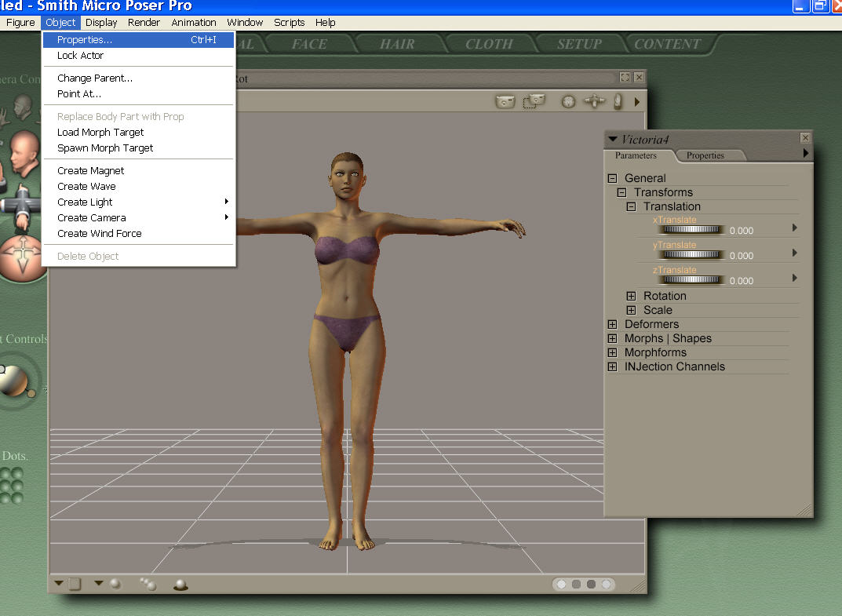The image size is (842, 616).
Task: Switch to the Properties tab in Victoria4 panel
Action: tap(705, 155)
